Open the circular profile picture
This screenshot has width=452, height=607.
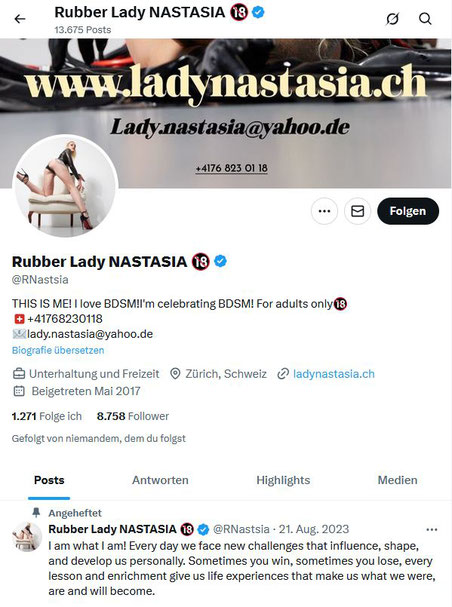point(65,187)
